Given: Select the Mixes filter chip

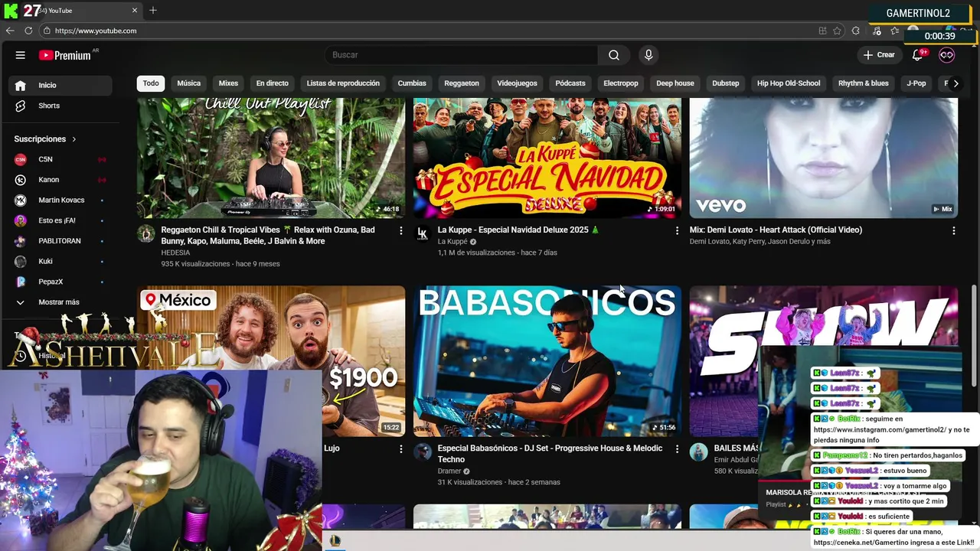Looking at the screenshot, I should click(x=228, y=83).
